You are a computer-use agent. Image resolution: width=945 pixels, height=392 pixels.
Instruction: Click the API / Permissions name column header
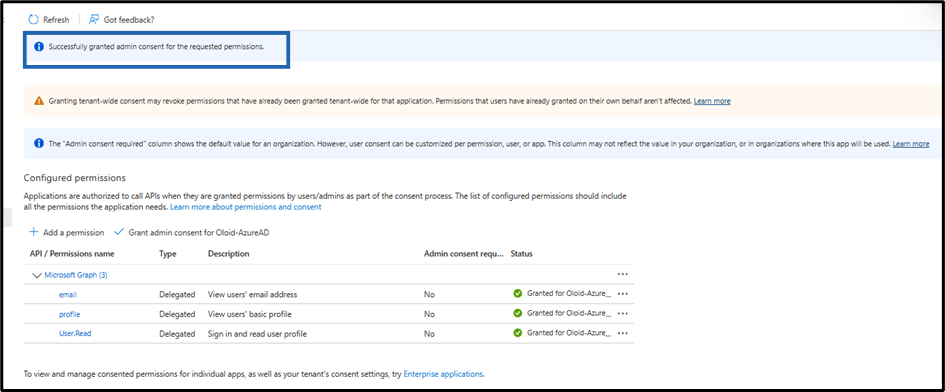pyautogui.click(x=72, y=254)
